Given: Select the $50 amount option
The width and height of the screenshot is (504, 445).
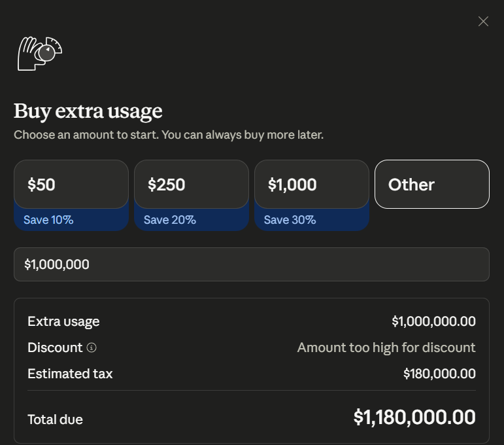Looking at the screenshot, I should pyautogui.click(x=71, y=185).
